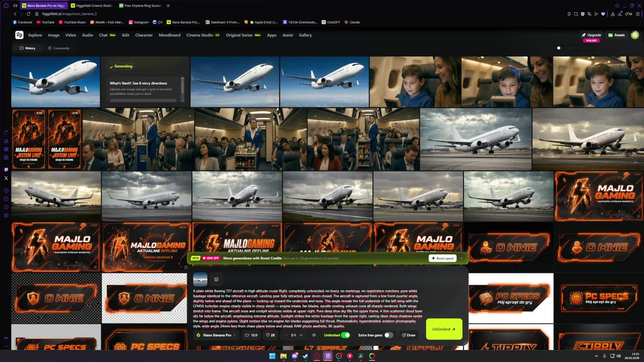Open the 2K resolution selector

tap(271, 335)
